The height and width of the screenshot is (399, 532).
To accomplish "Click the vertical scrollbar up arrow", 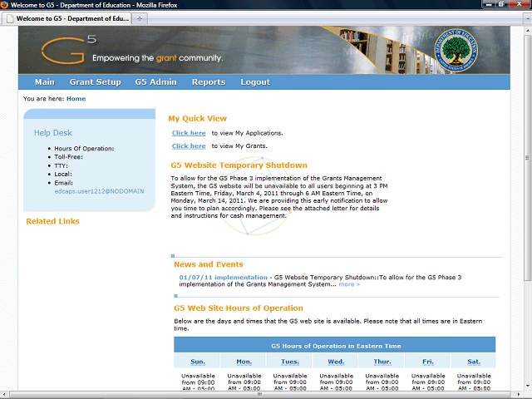I will (526, 29).
